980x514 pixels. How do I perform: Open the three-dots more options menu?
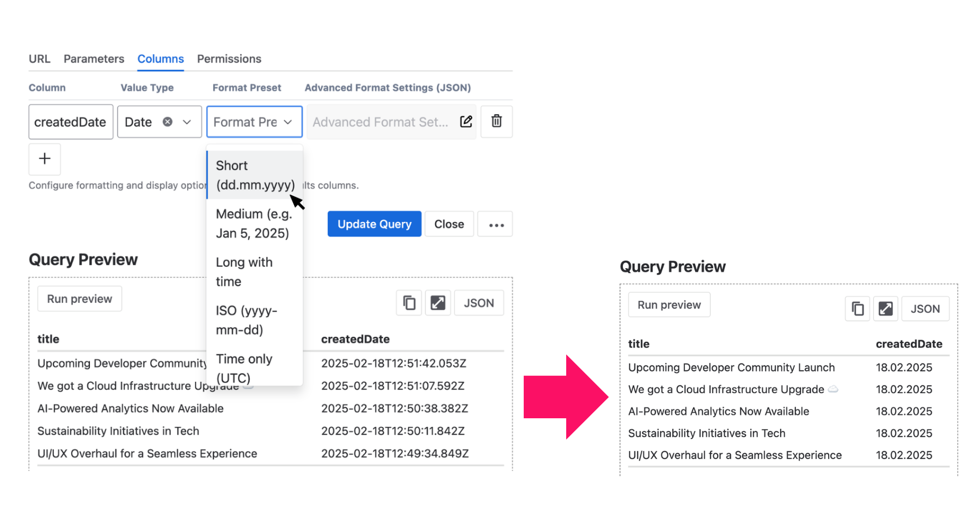pyautogui.click(x=495, y=224)
